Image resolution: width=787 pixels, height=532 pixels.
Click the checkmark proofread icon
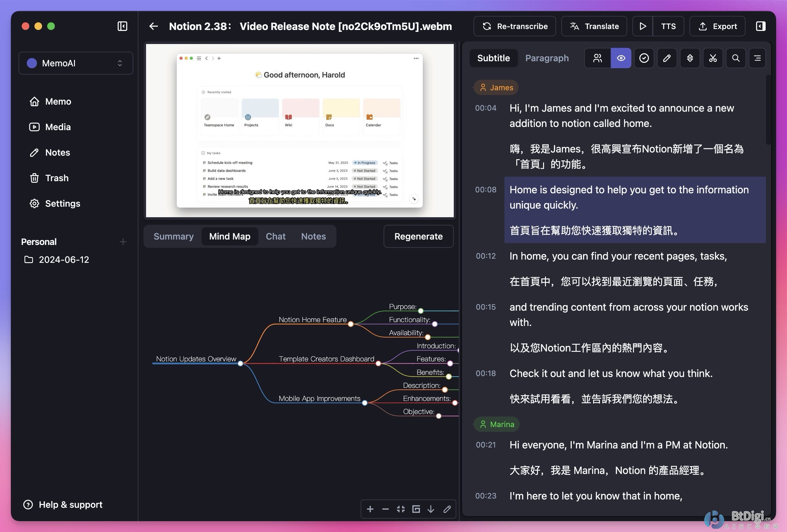[644, 58]
